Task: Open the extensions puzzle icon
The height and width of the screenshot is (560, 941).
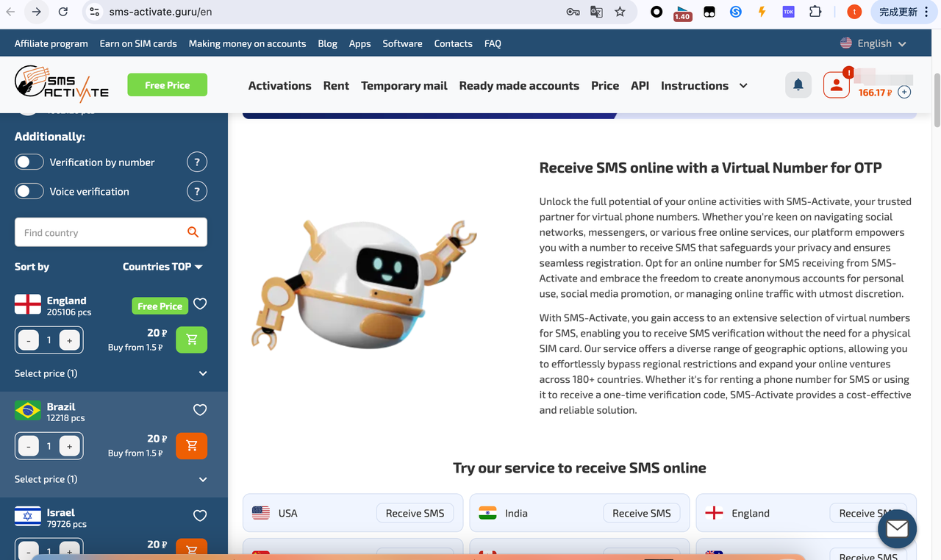Action: tap(815, 12)
